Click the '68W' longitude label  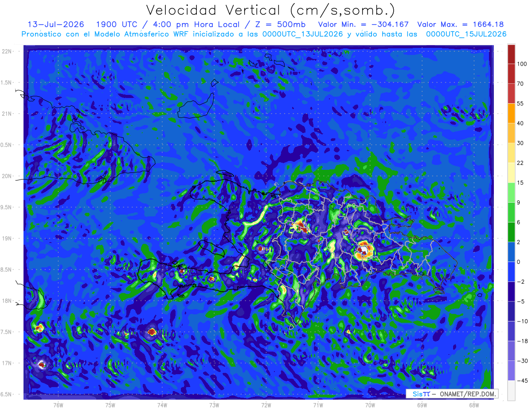474,405
